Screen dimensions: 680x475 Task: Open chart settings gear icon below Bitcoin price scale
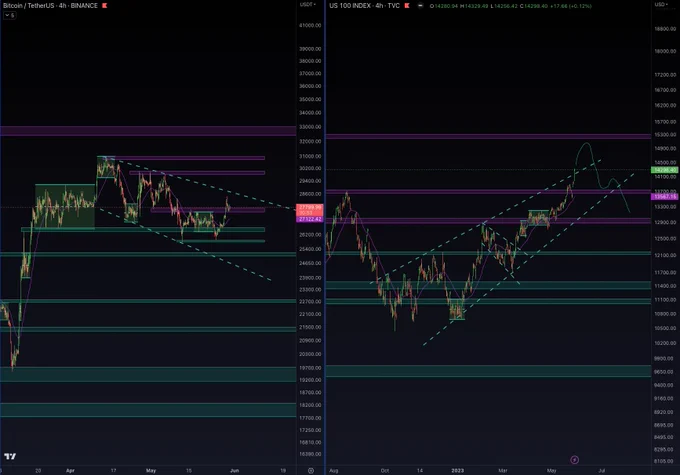tap(311, 471)
